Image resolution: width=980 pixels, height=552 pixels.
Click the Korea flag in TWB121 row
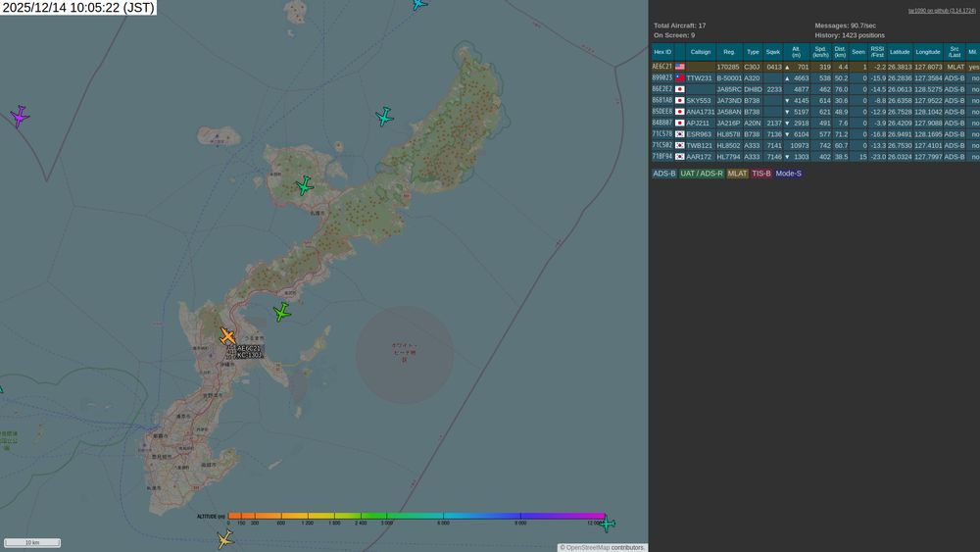(679, 146)
